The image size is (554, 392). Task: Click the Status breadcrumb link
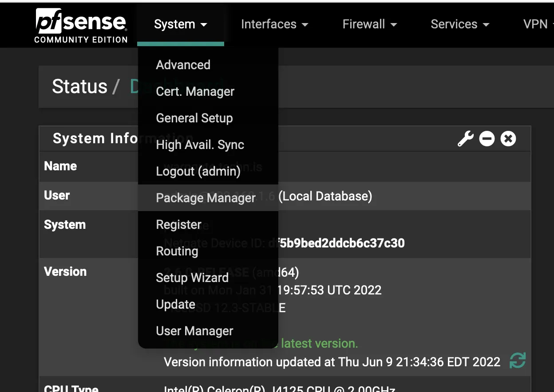tap(80, 86)
